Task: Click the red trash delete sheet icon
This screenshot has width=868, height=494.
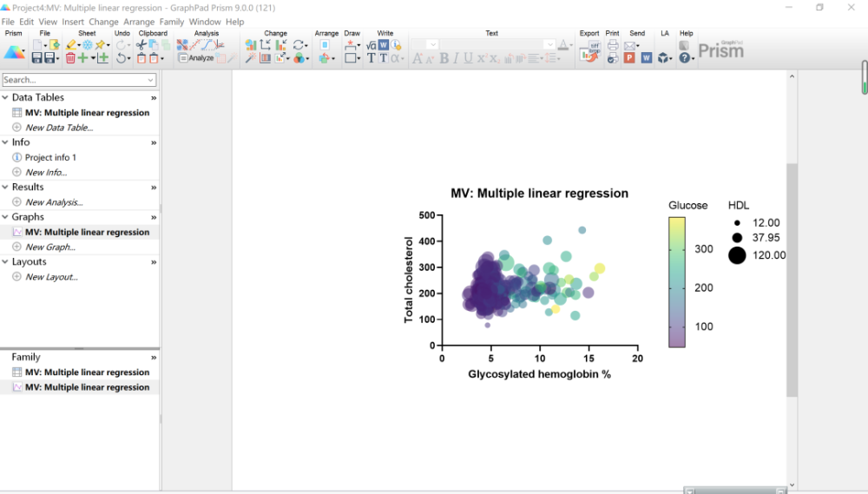Action: tap(70, 57)
